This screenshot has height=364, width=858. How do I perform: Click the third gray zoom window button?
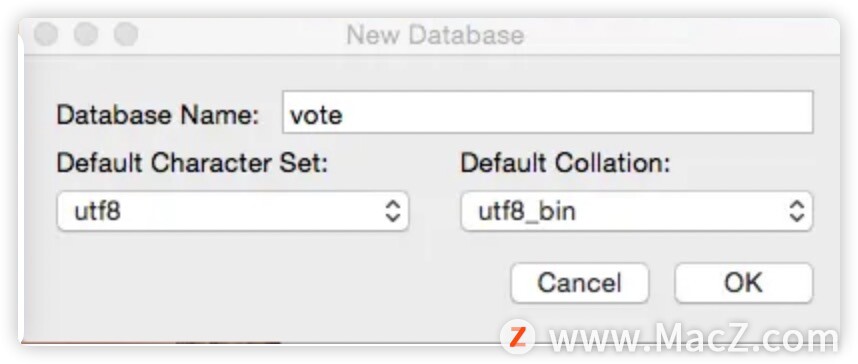point(126,34)
